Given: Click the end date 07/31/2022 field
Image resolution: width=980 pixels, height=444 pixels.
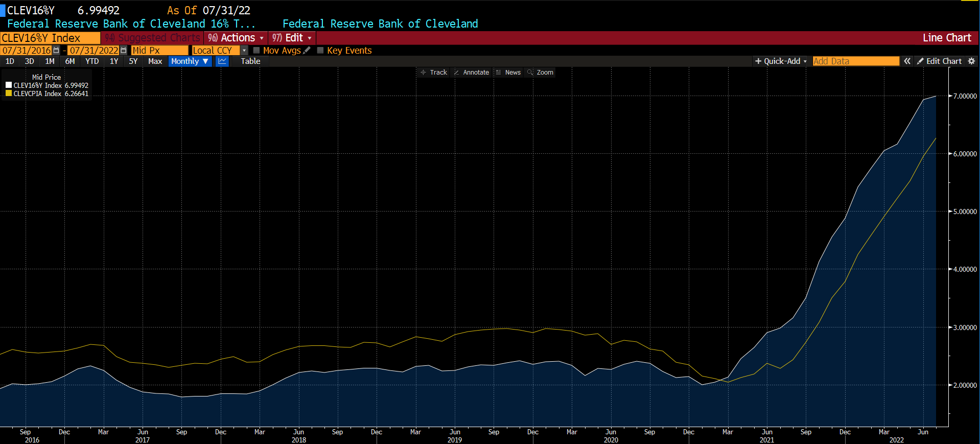Looking at the screenshot, I should pyautogui.click(x=94, y=50).
